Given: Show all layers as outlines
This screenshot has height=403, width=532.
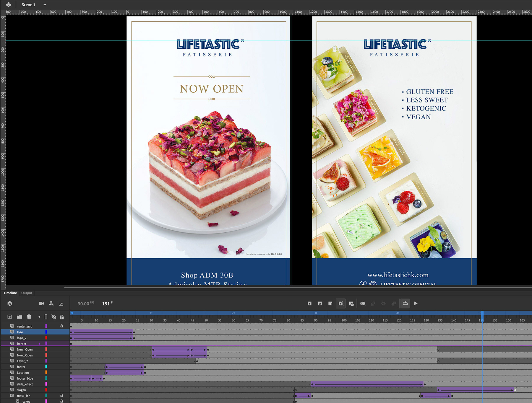Looking at the screenshot, I should click(46, 317).
